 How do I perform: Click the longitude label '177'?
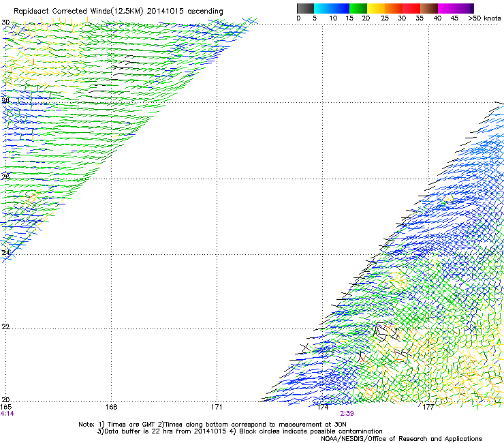click(428, 407)
